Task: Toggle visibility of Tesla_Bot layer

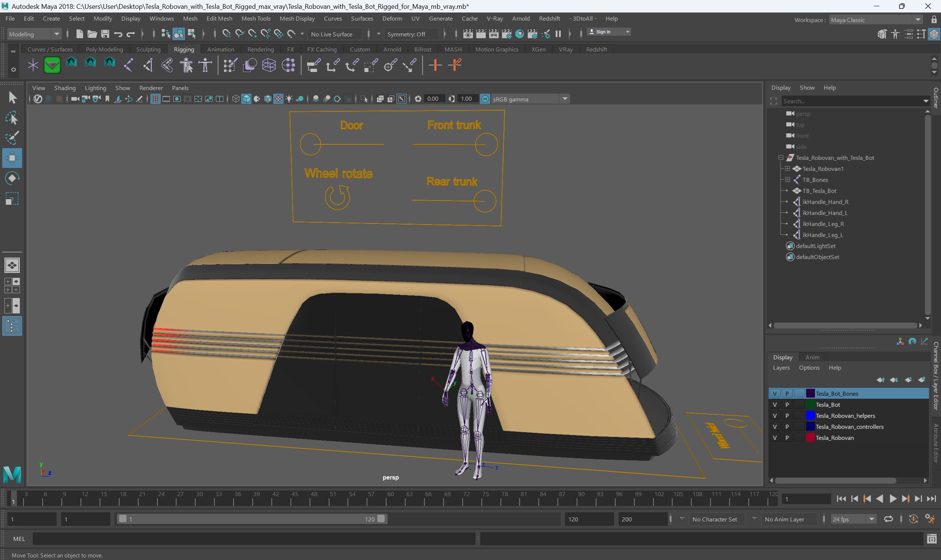Action: coord(774,405)
